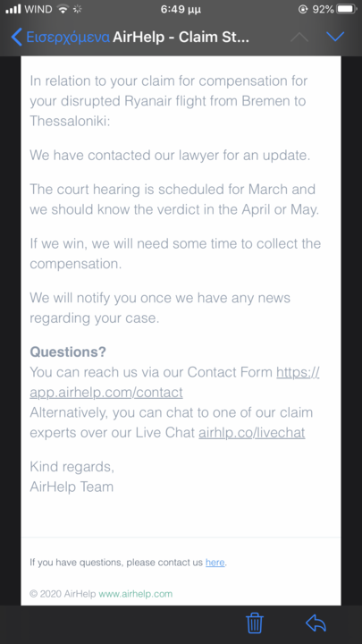Open the Εισερχόμενα inbox label
This screenshot has width=362, height=644.
coord(68,37)
